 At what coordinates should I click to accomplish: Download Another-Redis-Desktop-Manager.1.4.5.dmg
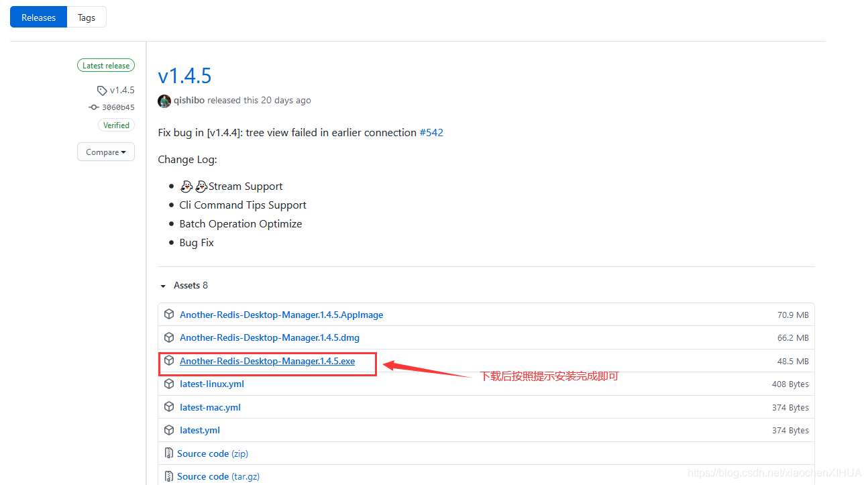coord(270,337)
